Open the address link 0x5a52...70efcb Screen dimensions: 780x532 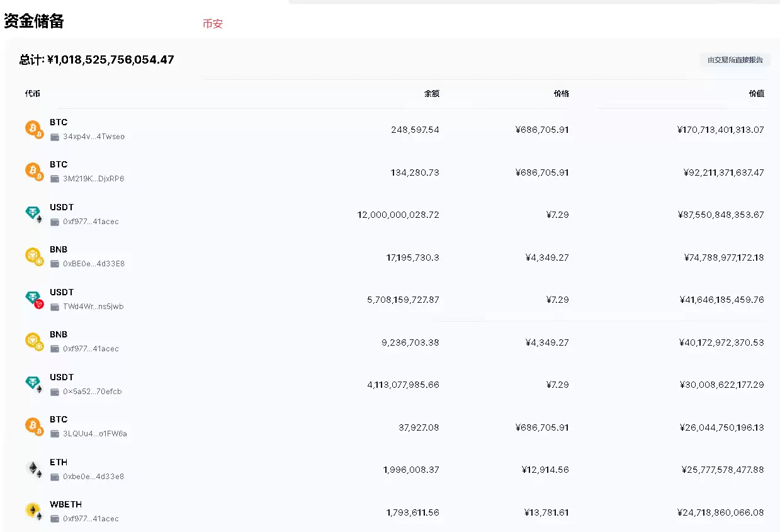93,392
